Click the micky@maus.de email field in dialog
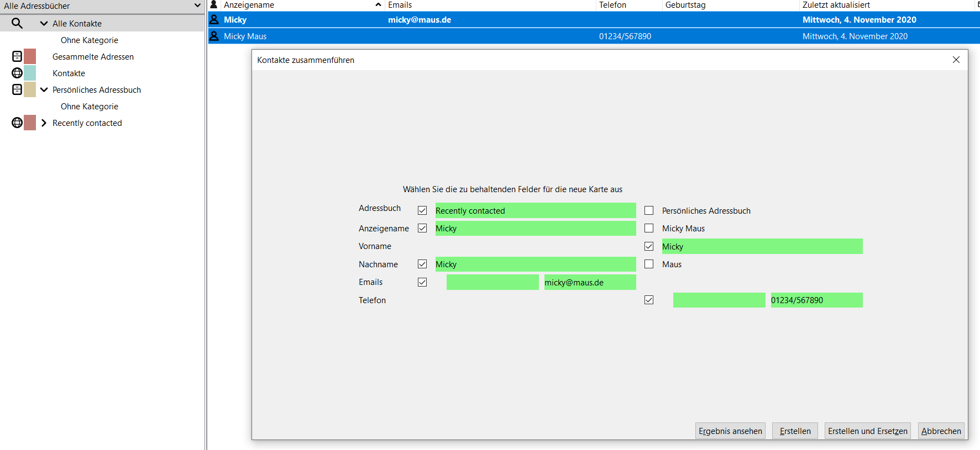Screen dimensions: 980x450 tap(589, 282)
